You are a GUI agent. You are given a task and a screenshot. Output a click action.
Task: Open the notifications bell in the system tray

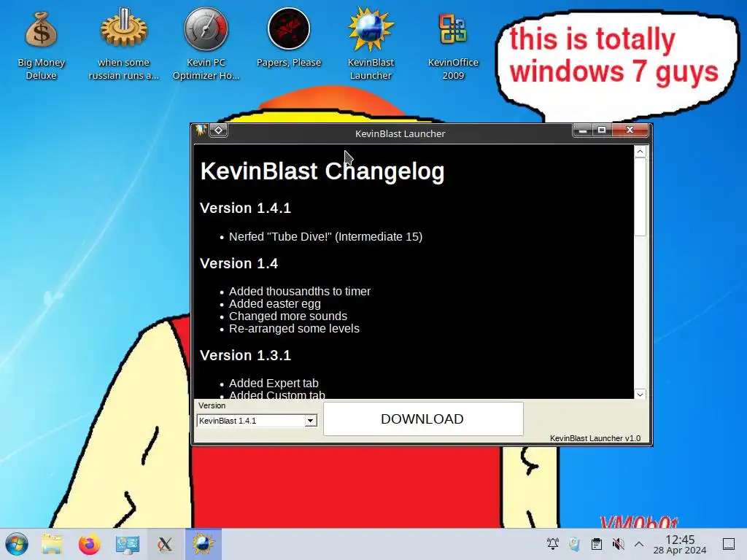tap(553, 544)
